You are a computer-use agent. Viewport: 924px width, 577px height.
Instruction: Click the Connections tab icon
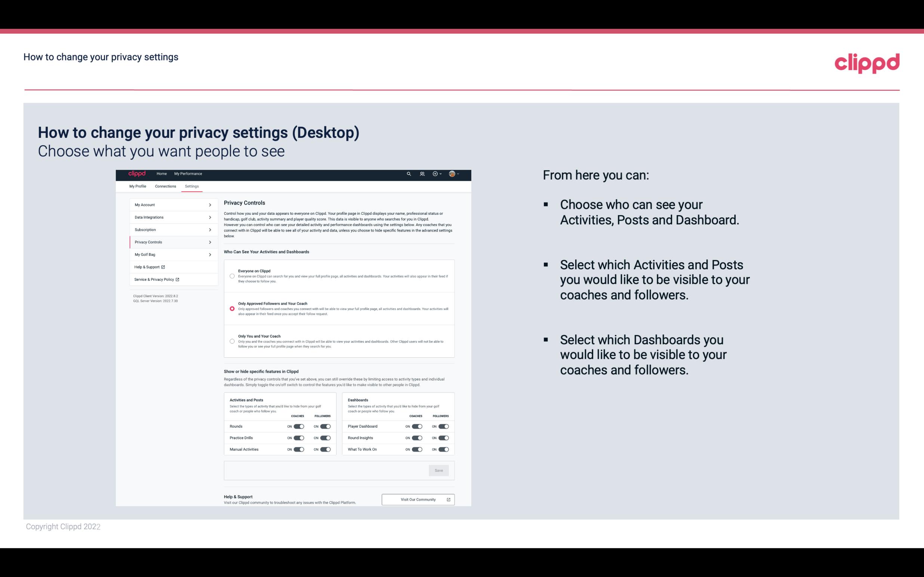click(x=165, y=186)
